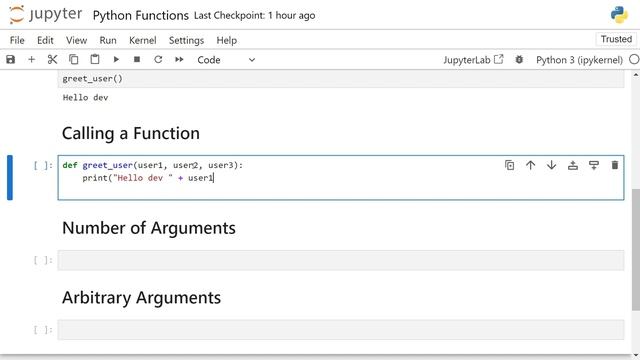Duplicate the active cell using cell toolbar

pos(509,165)
